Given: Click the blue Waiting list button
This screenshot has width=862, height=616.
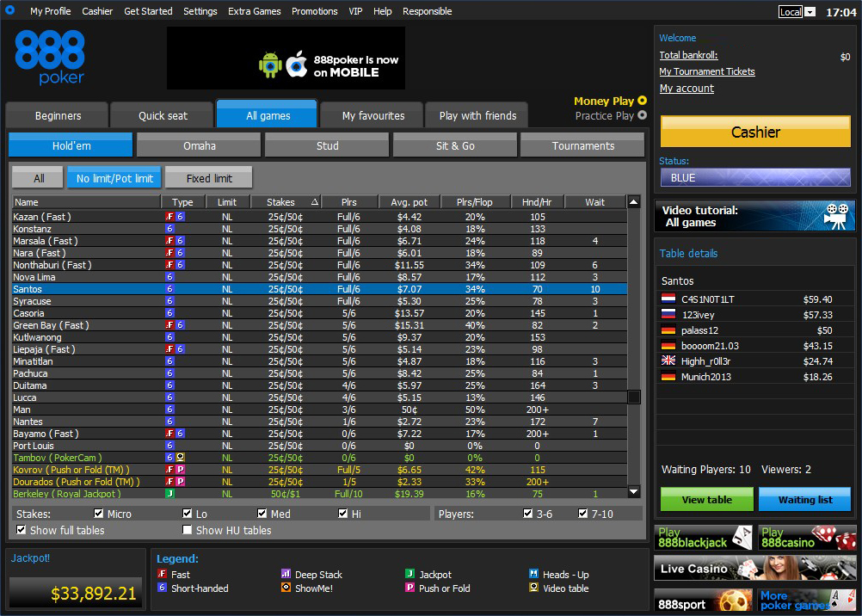Looking at the screenshot, I should (x=805, y=499).
